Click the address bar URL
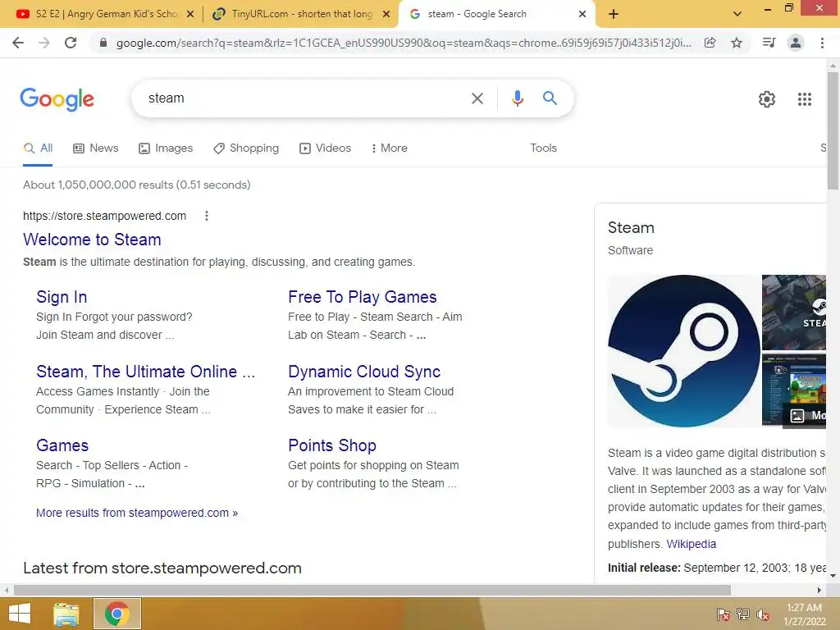840x630 pixels. [403, 43]
